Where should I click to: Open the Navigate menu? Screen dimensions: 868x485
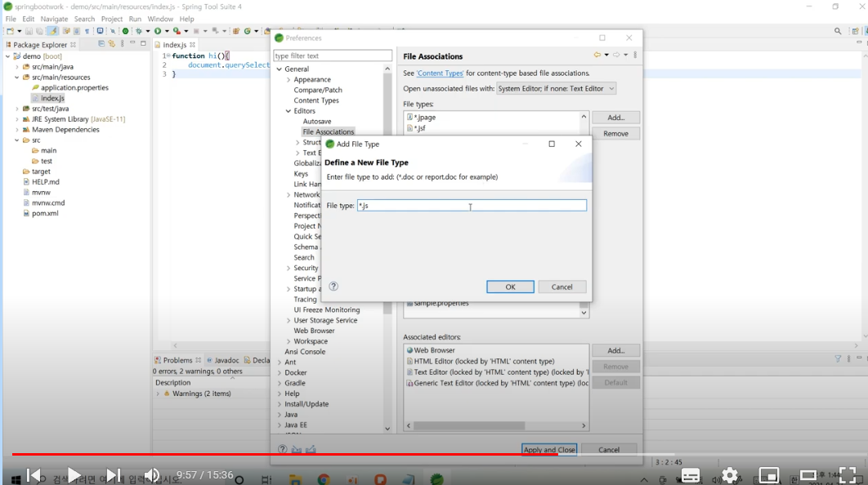tap(54, 19)
